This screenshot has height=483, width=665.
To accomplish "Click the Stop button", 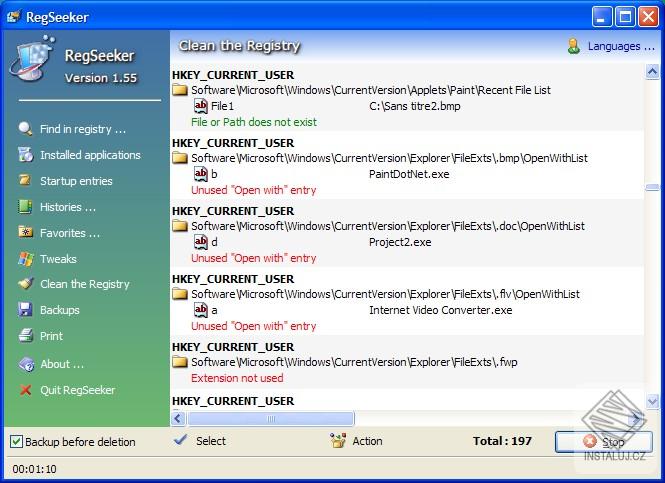I will (604, 442).
